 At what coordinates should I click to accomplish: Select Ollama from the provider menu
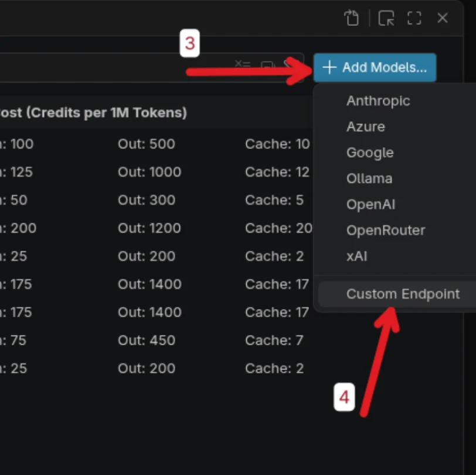[369, 179]
